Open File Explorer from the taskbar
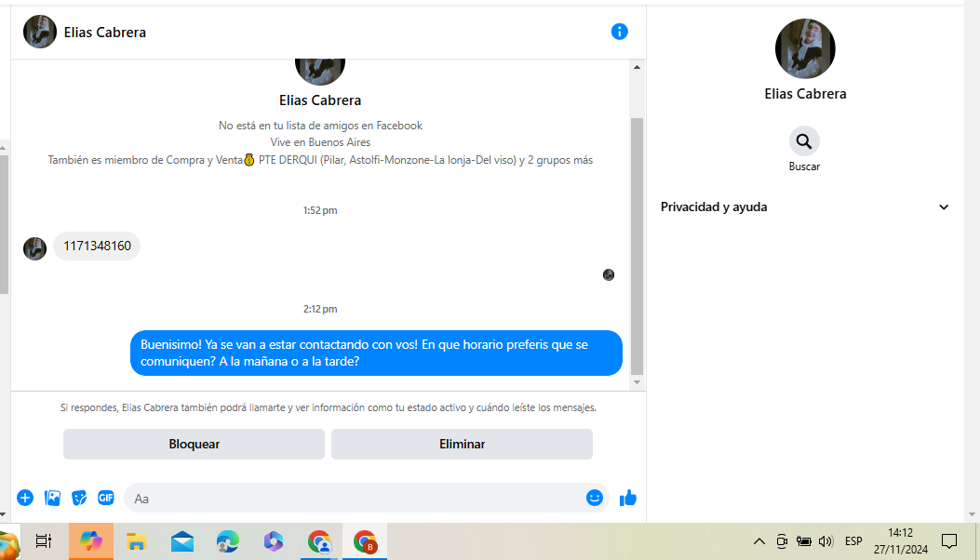 (136, 541)
